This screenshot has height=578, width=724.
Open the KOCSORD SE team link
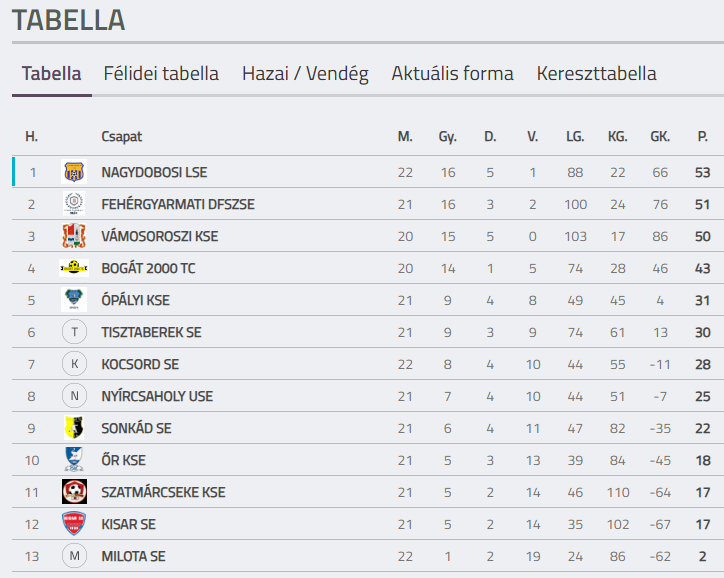[x=140, y=364]
